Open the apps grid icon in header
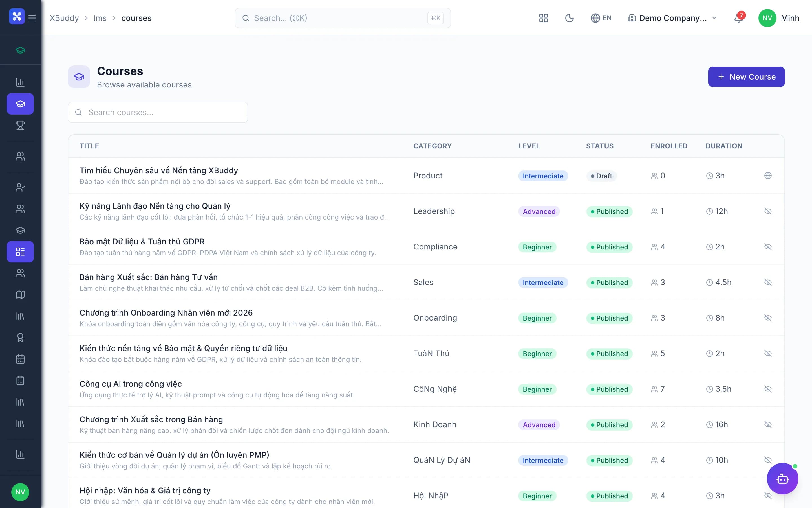 (x=543, y=18)
